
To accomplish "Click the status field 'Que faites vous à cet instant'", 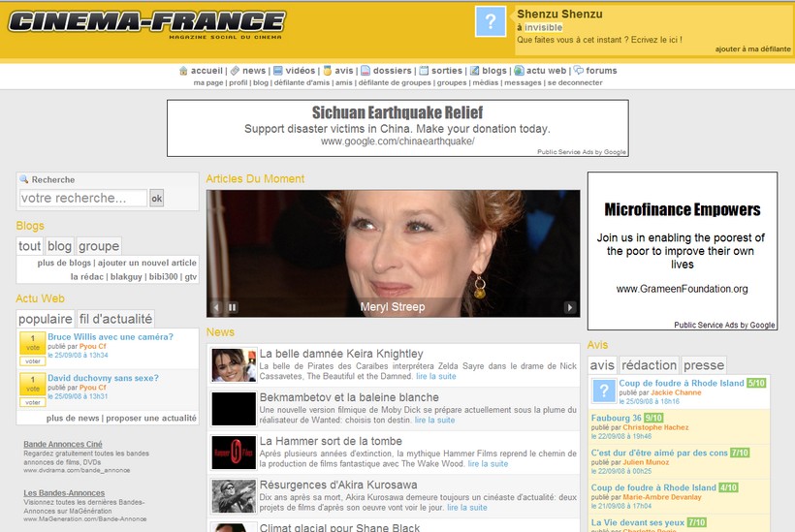I will point(599,40).
